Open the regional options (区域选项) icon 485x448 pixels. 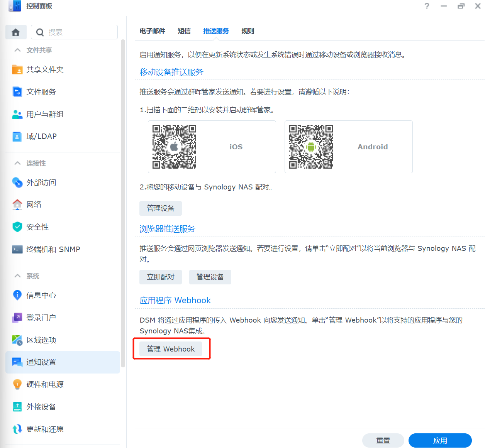(x=17, y=340)
